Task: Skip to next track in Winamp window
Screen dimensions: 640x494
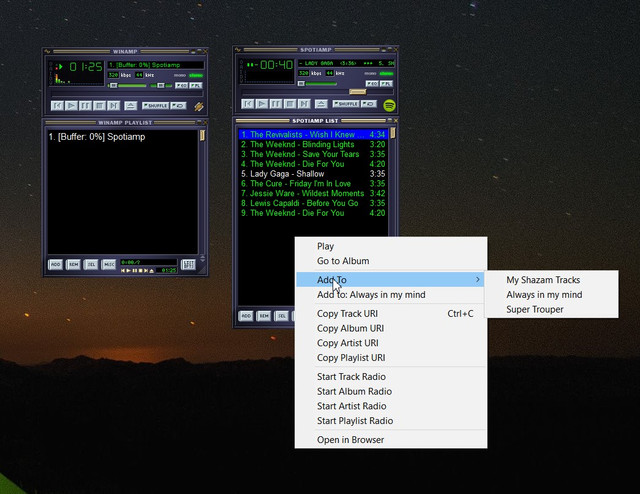Action: (113, 106)
